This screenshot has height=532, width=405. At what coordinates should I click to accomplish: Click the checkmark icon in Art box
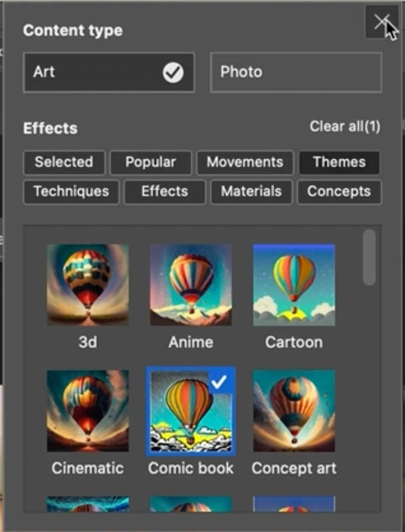coord(173,72)
